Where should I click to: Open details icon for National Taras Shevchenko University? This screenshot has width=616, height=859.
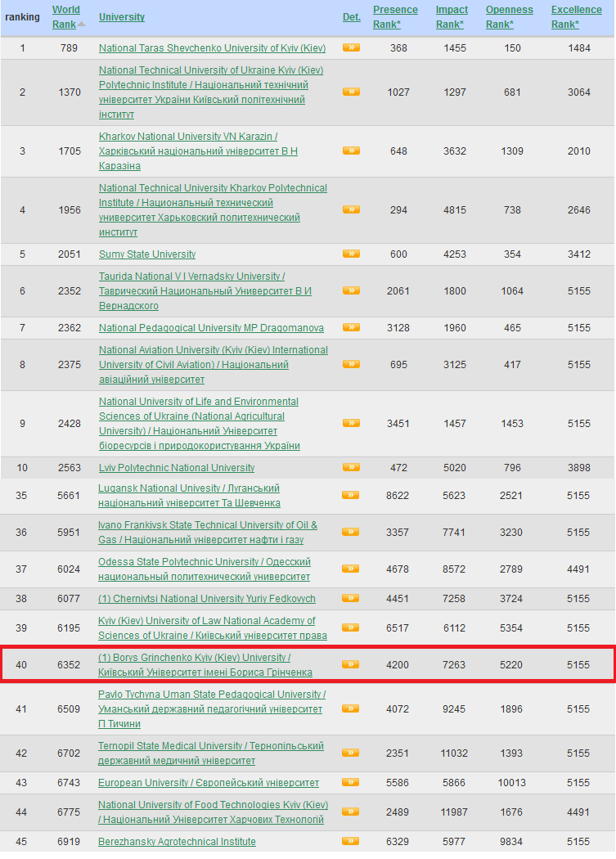click(x=351, y=47)
